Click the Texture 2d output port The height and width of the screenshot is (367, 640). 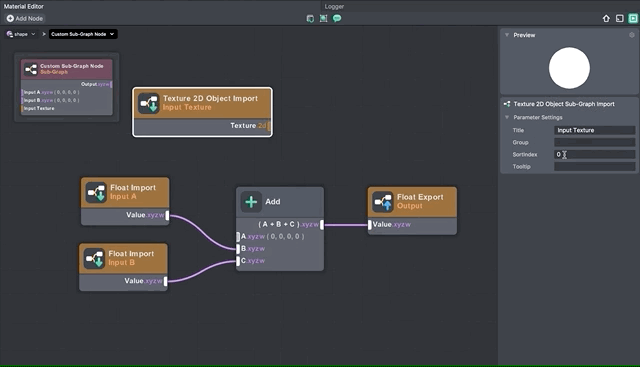click(269, 126)
